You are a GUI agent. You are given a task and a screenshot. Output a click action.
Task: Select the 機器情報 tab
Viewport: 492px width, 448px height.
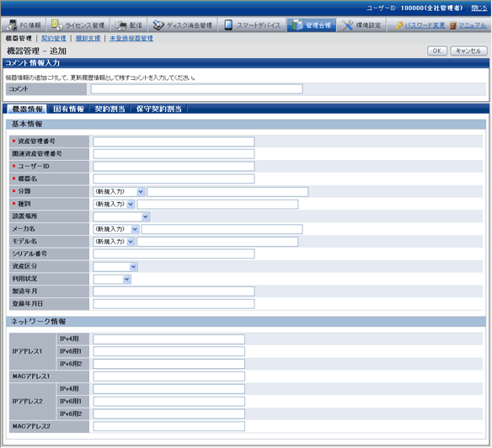[27, 109]
